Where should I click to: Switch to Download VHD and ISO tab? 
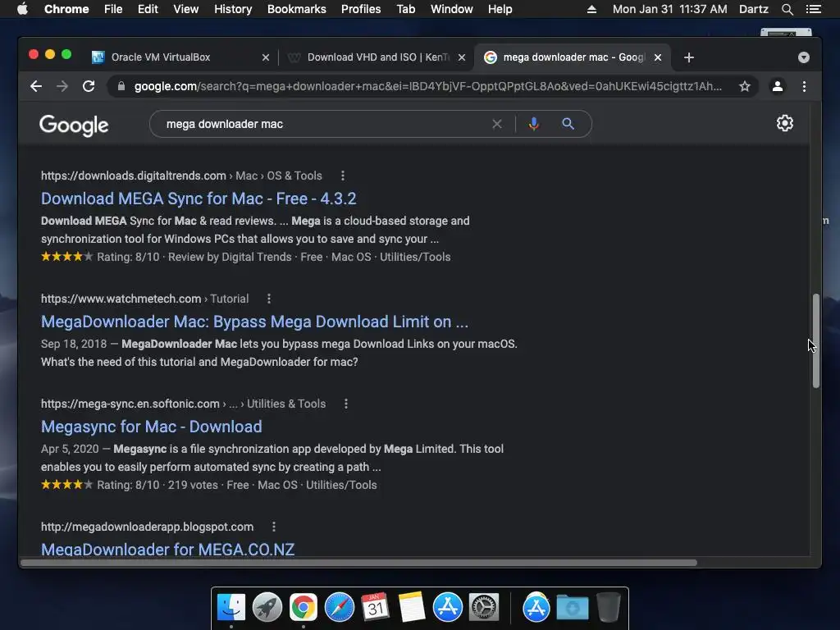[377, 57]
